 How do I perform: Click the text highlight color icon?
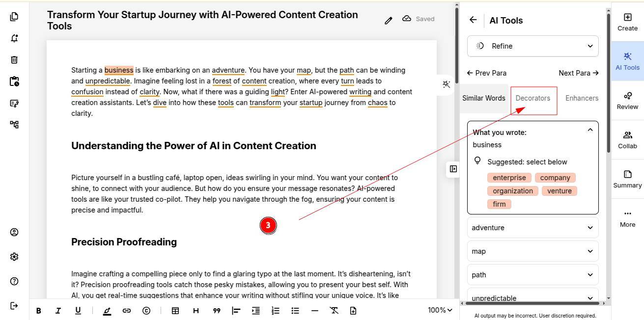click(x=107, y=311)
